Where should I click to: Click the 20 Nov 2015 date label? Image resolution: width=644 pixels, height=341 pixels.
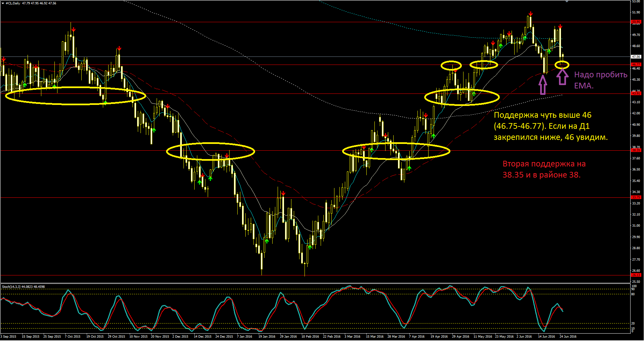160,337
